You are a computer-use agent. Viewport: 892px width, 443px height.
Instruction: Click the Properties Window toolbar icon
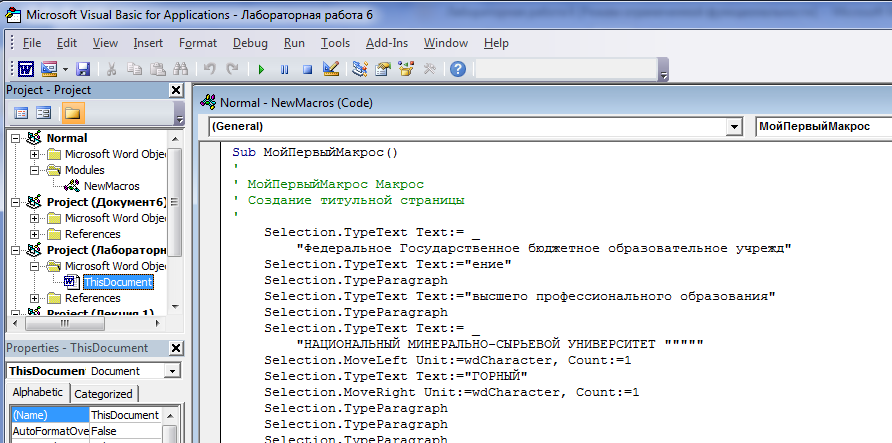click(383, 69)
